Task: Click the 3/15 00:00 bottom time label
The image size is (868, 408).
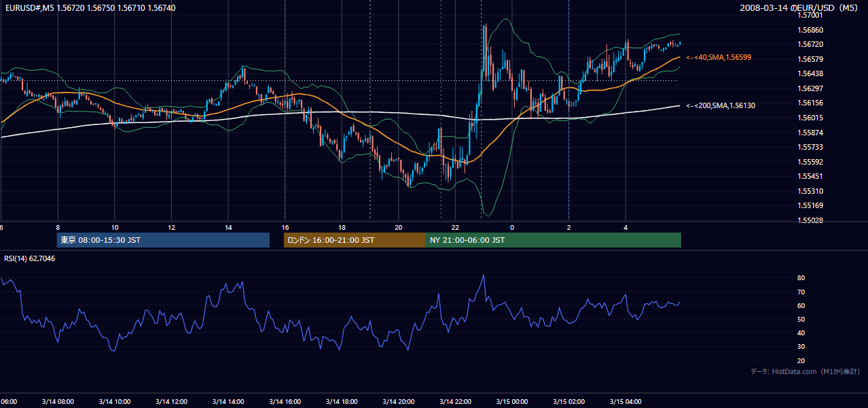Action: click(512, 401)
